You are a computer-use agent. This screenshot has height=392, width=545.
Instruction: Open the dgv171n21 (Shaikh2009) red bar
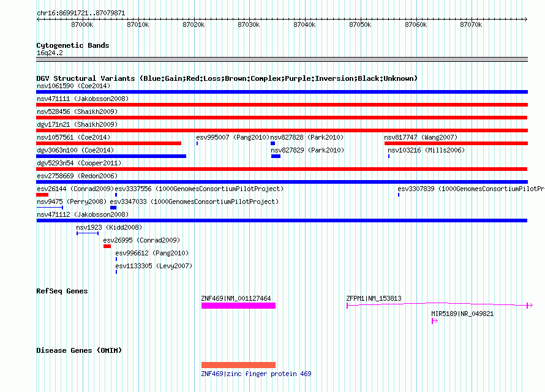[x=282, y=130]
